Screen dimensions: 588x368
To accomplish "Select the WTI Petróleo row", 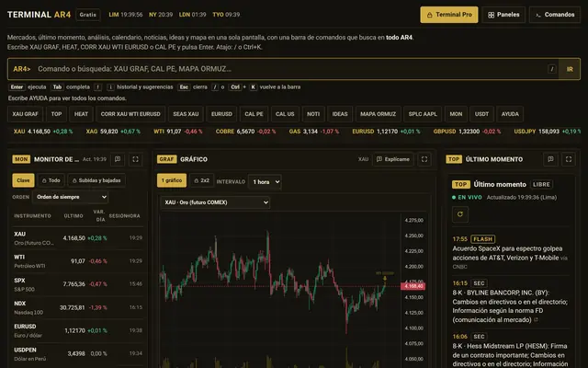I will click(78, 261).
